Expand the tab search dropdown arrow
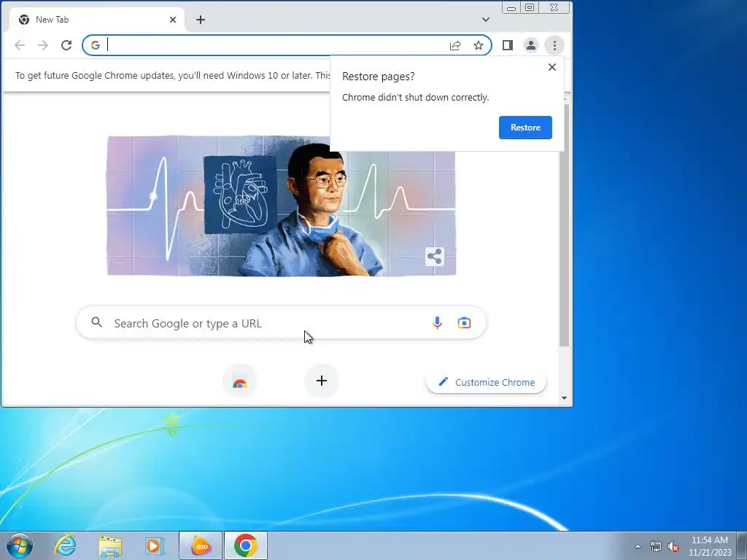The height and width of the screenshot is (560, 747). click(485, 20)
